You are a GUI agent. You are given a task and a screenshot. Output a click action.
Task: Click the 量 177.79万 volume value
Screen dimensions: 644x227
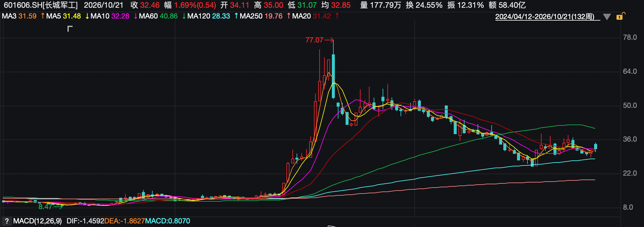tap(381, 5)
